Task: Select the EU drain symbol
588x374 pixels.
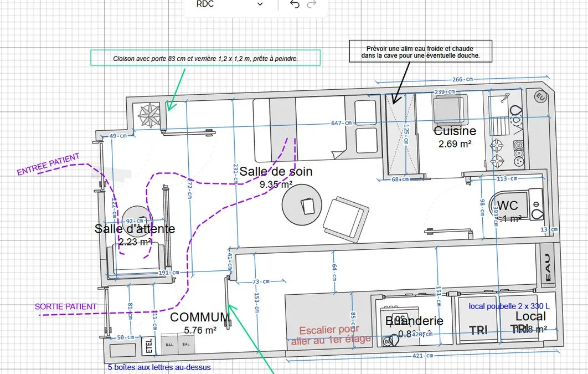Action: click(540, 96)
